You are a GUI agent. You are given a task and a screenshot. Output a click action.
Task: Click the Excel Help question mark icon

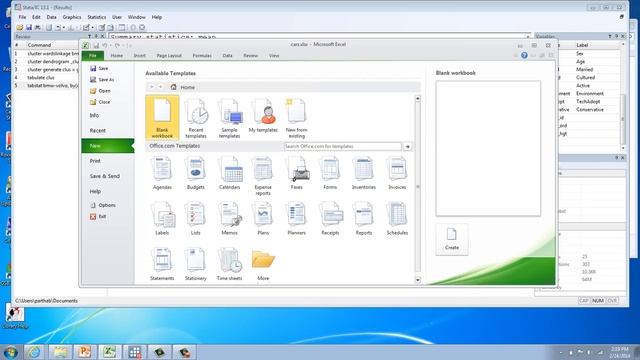(x=524, y=56)
